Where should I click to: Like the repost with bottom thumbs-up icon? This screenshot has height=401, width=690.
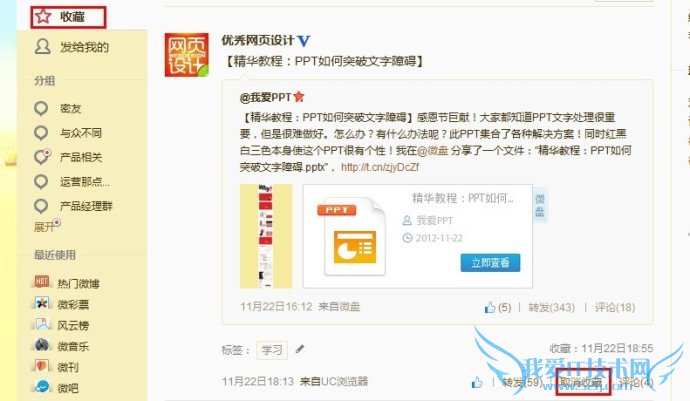477,383
